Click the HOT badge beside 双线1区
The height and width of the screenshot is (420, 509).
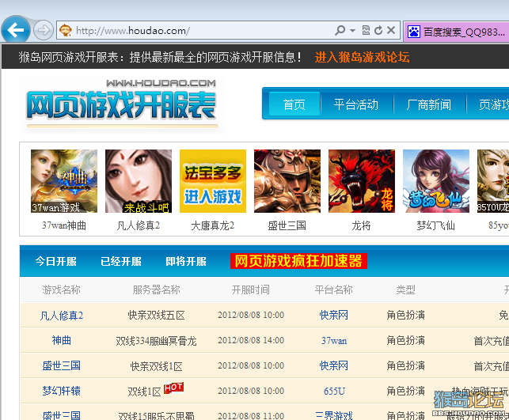[x=173, y=388]
